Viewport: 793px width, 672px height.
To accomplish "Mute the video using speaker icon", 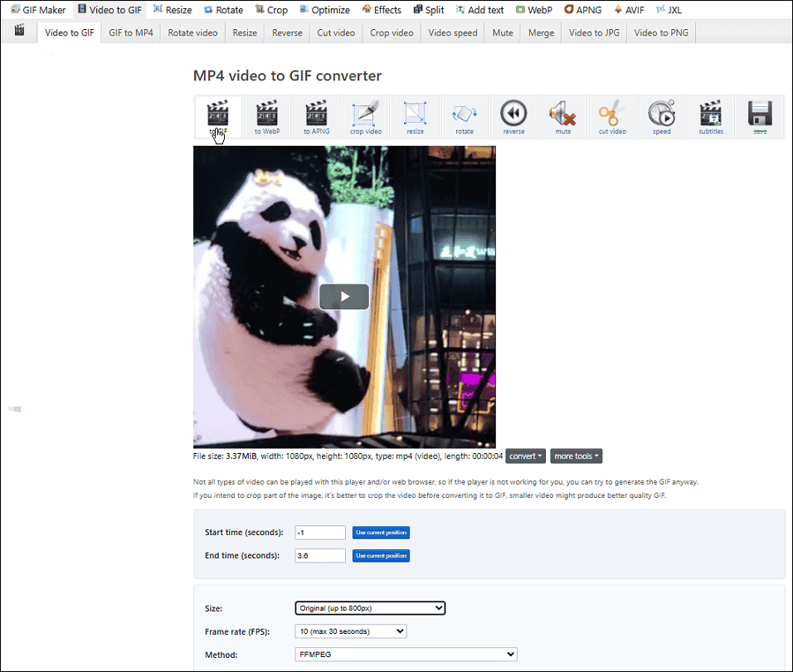I will pos(563,117).
